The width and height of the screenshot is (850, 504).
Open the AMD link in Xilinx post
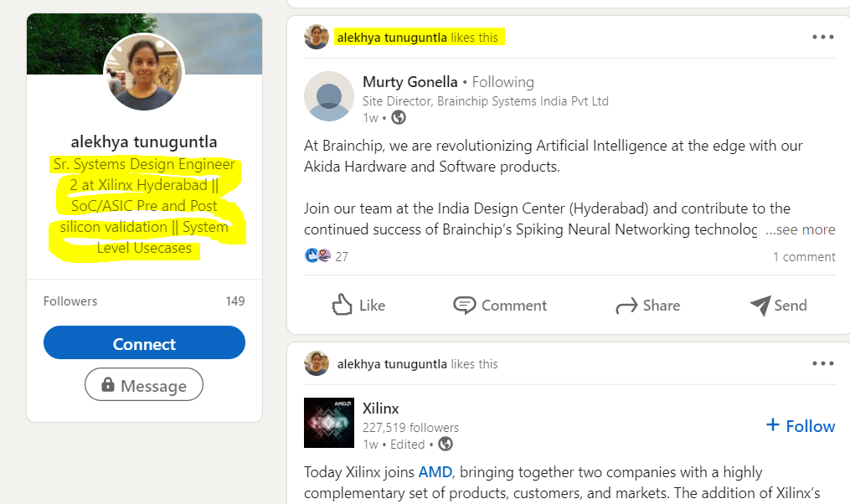point(435,472)
